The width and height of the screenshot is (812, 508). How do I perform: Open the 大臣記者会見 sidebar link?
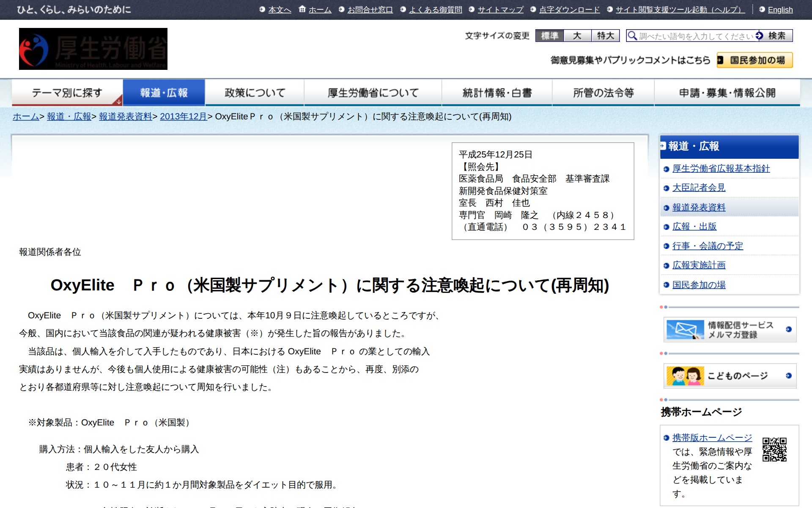coord(699,188)
